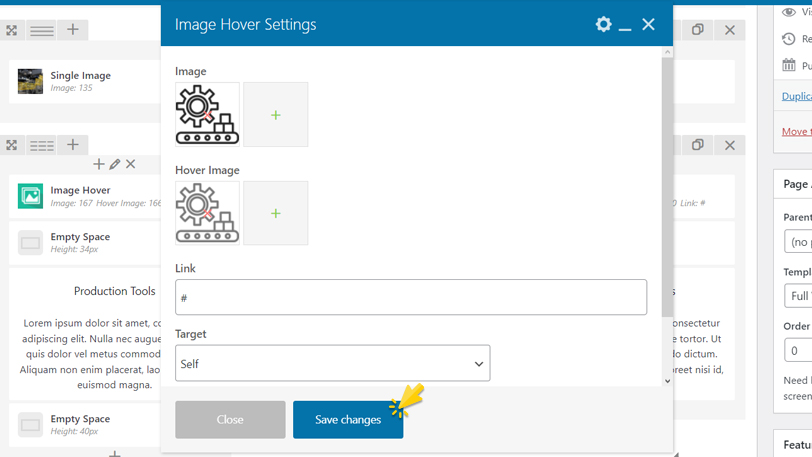The image size is (812, 457).
Task: Add another image with the Image plus tile
Action: (275, 115)
